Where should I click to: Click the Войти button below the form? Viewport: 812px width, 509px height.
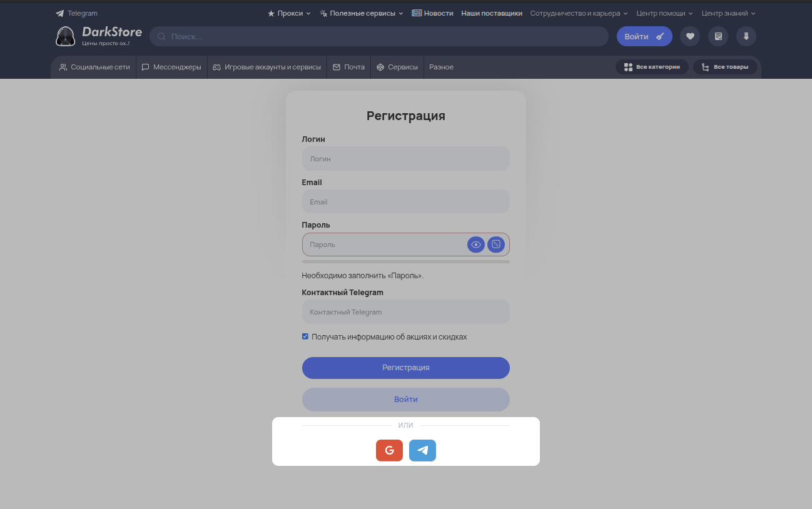pos(405,399)
